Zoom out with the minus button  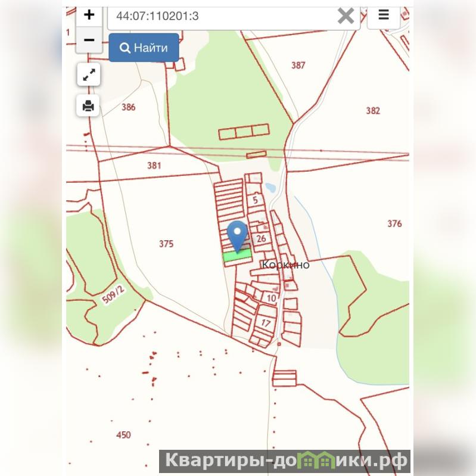(89, 40)
